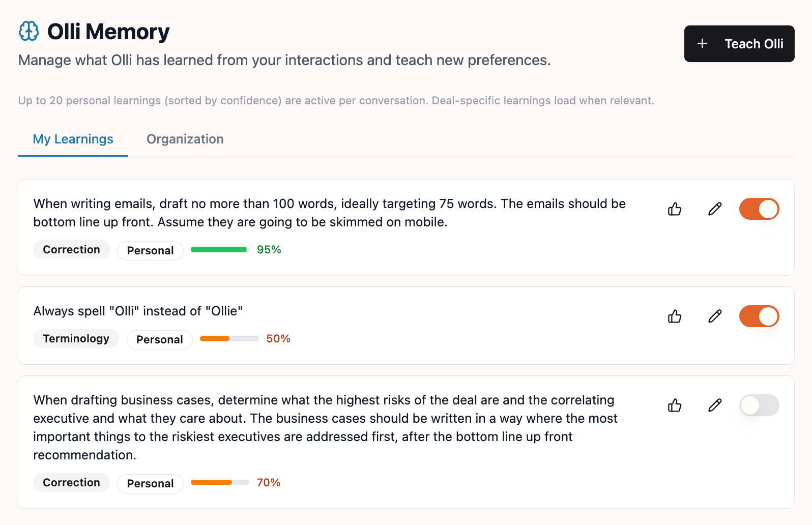The width and height of the screenshot is (812, 525).
Task: Give thumbs up to the Olli spelling learning
Action: tap(675, 316)
